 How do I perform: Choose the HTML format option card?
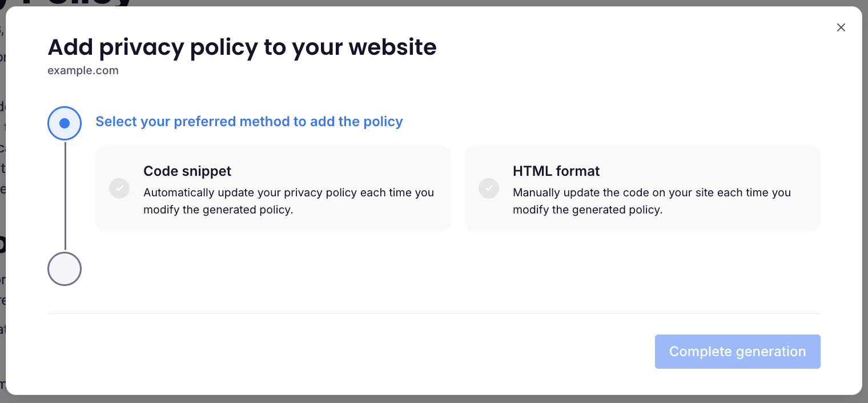click(642, 188)
